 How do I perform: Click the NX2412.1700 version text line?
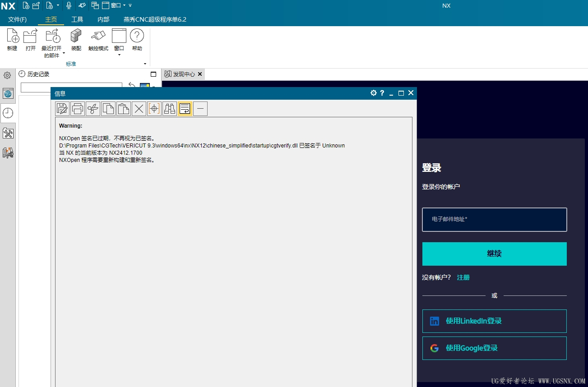click(x=101, y=153)
